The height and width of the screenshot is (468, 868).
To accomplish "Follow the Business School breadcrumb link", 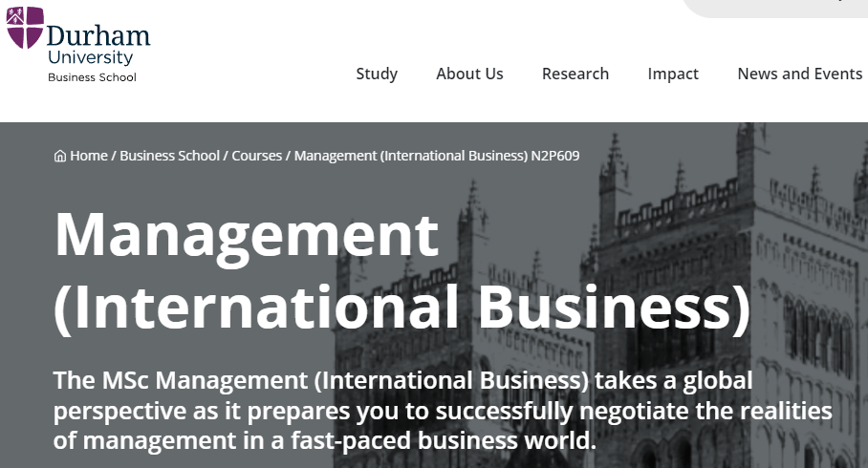I will pyautogui.click(x=169, y=156).
